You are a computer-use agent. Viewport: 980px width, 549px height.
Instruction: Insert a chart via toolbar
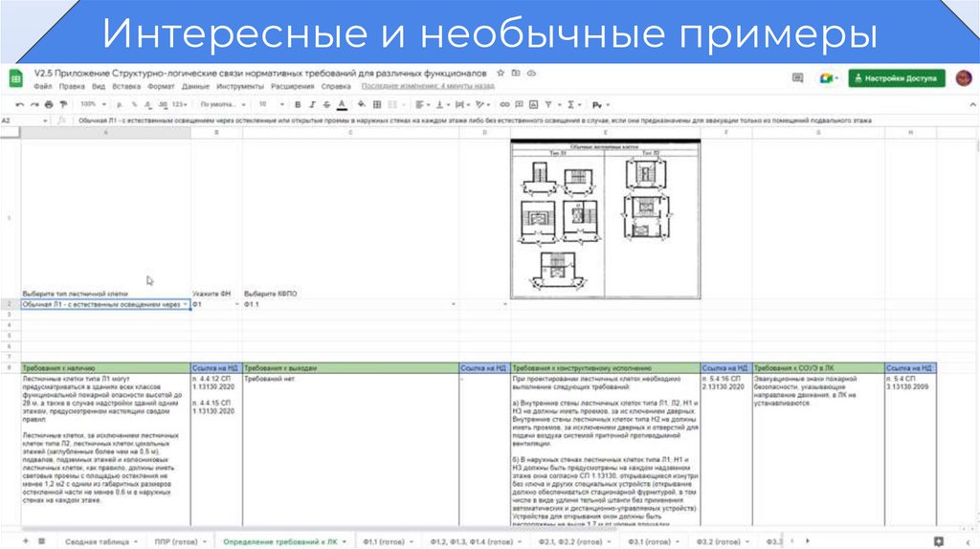pos(533,105)
